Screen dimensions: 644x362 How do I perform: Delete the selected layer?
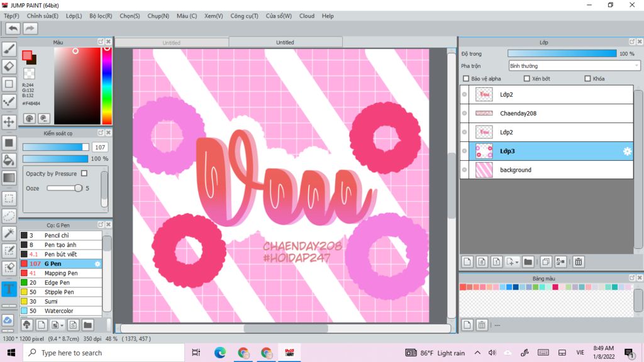(579, 262)
